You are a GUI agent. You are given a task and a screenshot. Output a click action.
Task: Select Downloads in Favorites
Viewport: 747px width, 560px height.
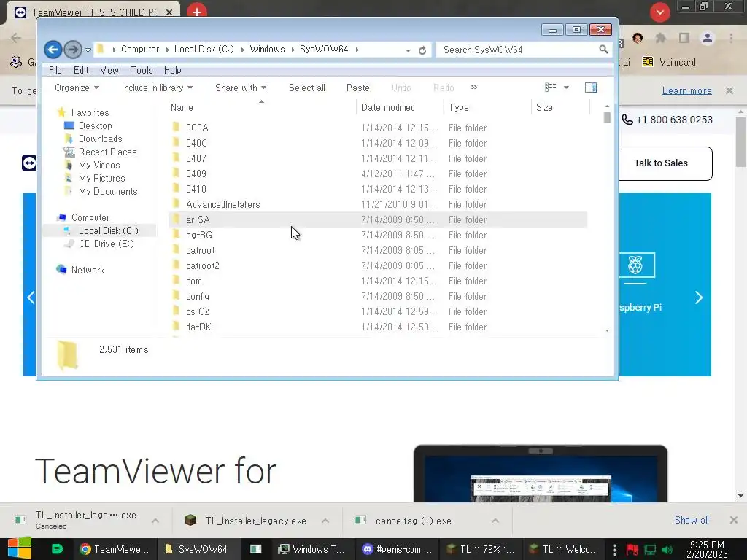tap(100, 139)
